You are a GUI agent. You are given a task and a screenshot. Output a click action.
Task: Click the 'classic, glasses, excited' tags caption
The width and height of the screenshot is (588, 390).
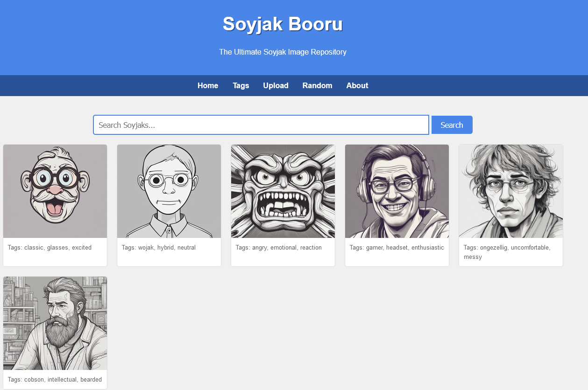(x=50, y=248)
